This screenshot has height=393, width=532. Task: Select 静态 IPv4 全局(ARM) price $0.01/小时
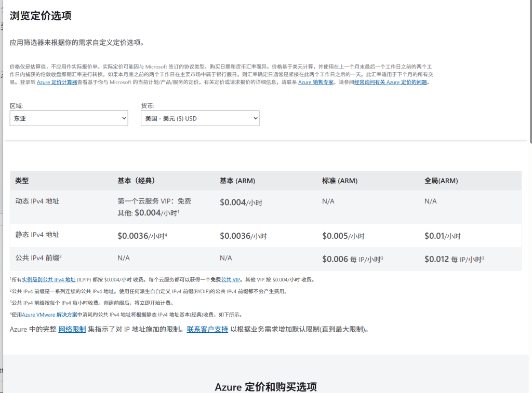click(x=443, y=236)
